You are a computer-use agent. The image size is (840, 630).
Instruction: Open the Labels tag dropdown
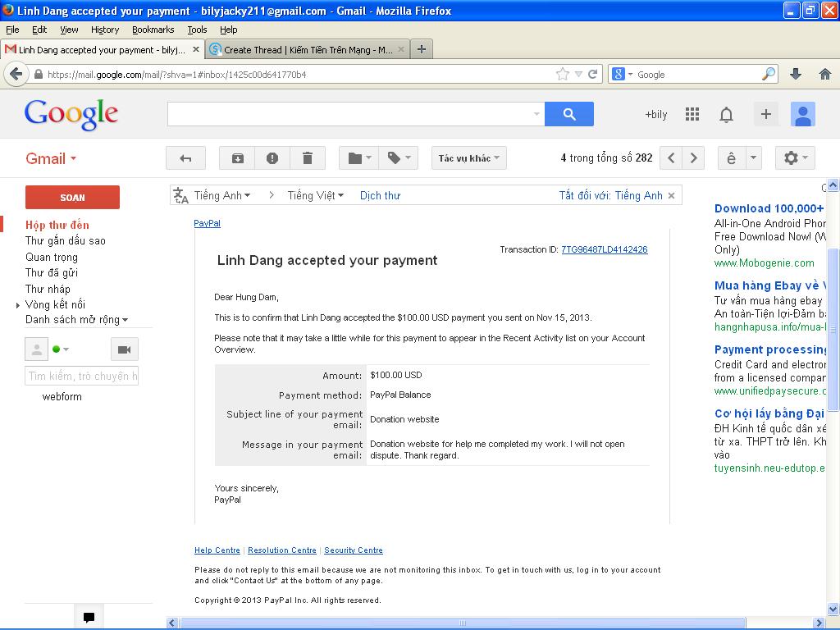[399, 158]
